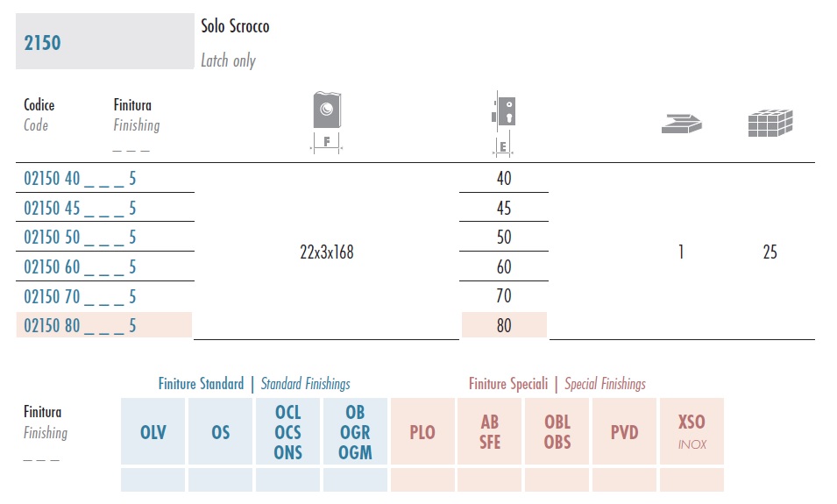
Task: Select the XSO INOX finishing cell
Action: pos(692,431)
